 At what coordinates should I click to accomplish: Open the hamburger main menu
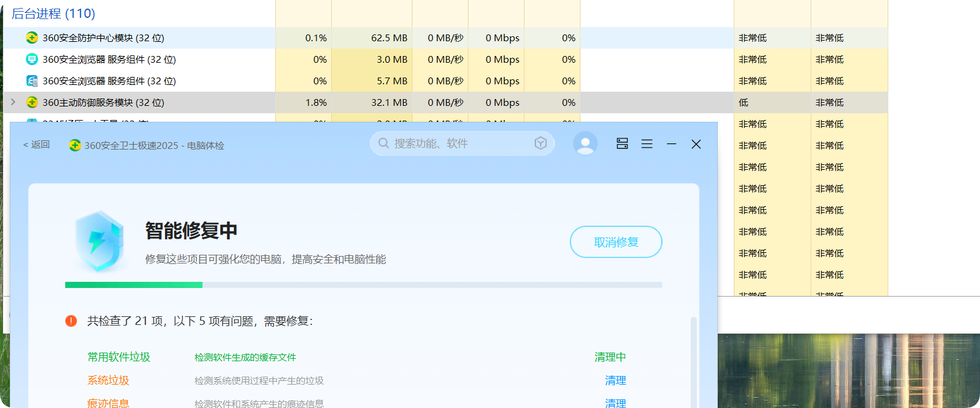click(647, 143)
